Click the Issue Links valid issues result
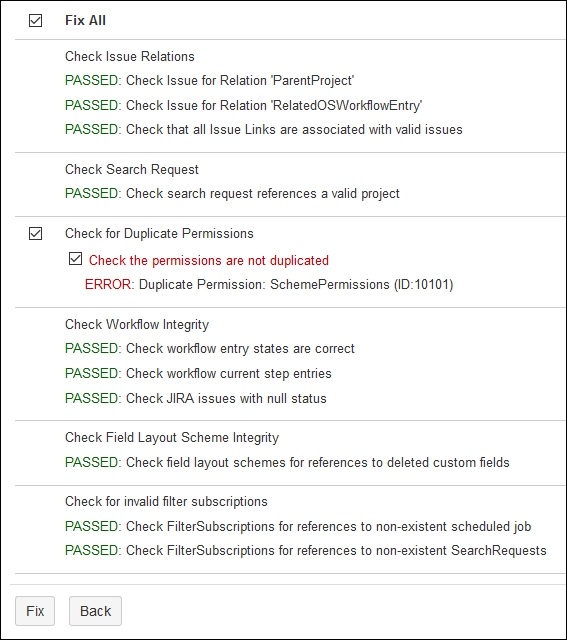Image resolution: width=567 pixels, height=640 pixels. pyautogui.click(x=264, y=129)
